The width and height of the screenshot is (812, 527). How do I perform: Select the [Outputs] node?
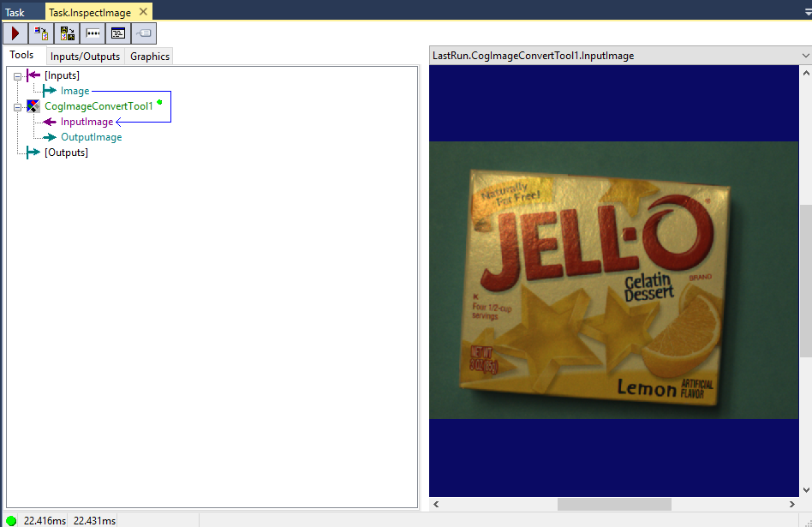coord(66,153)
